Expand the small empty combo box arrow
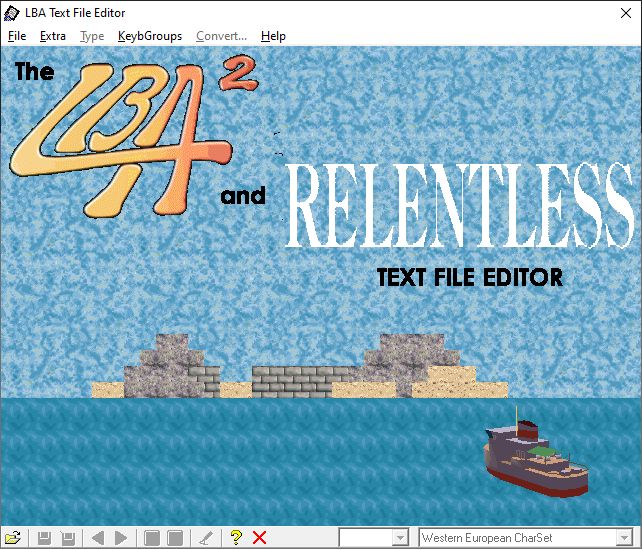This screenshot has width=642, height=549. [x=400, y=538]
